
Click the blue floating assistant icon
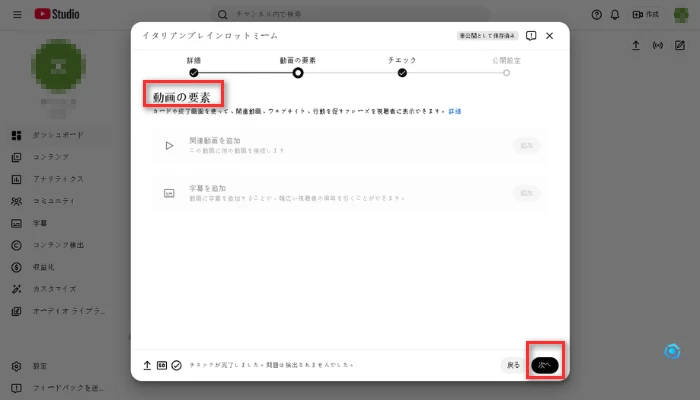pos(672,352)
